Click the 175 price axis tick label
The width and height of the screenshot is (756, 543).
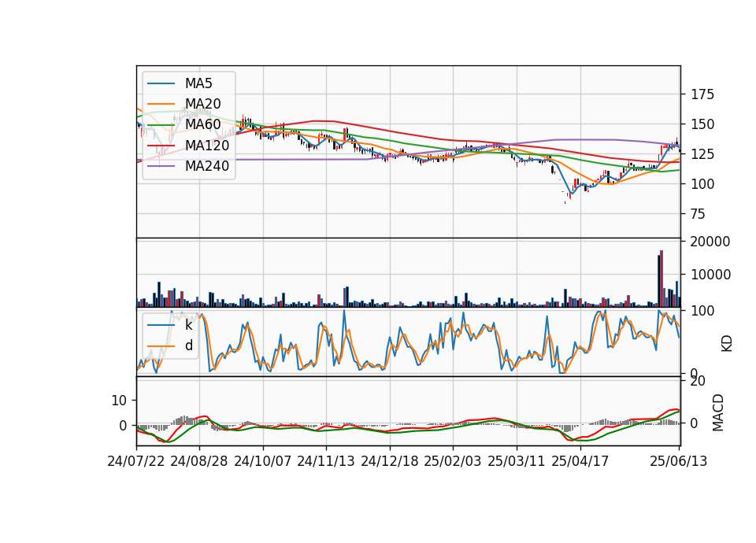(x=702, y=94)
